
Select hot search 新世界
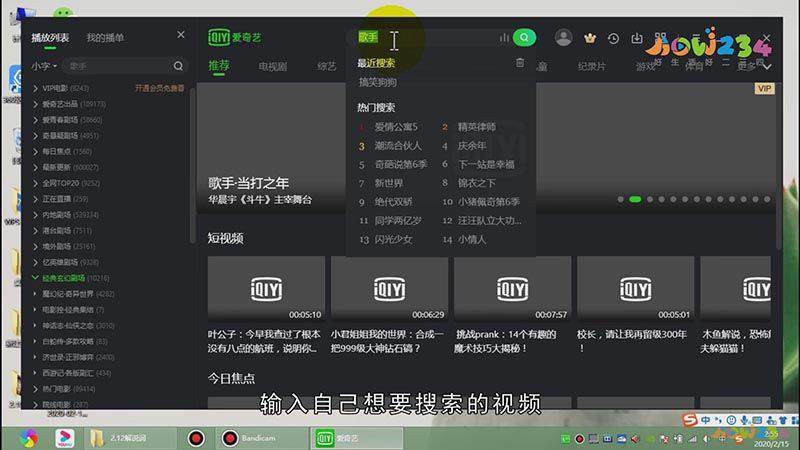[389, 183]
